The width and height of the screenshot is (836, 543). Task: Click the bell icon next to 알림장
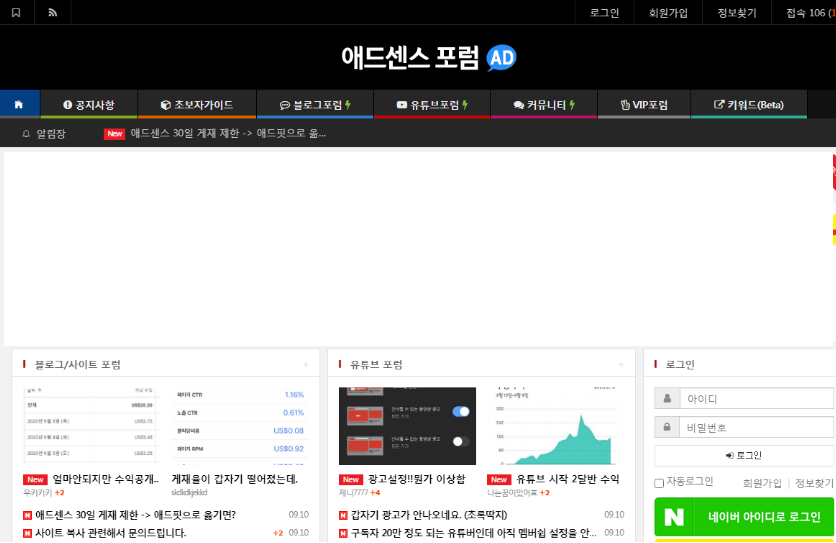pos(26,133)
